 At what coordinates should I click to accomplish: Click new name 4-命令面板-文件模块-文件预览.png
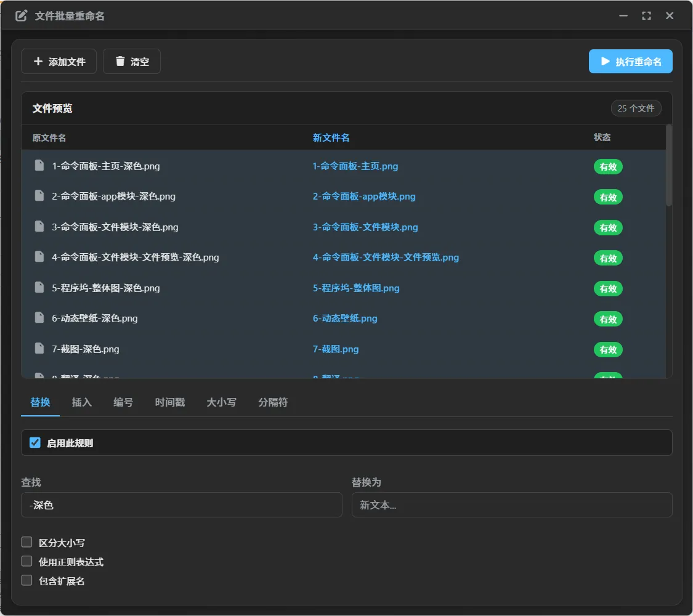386,257
